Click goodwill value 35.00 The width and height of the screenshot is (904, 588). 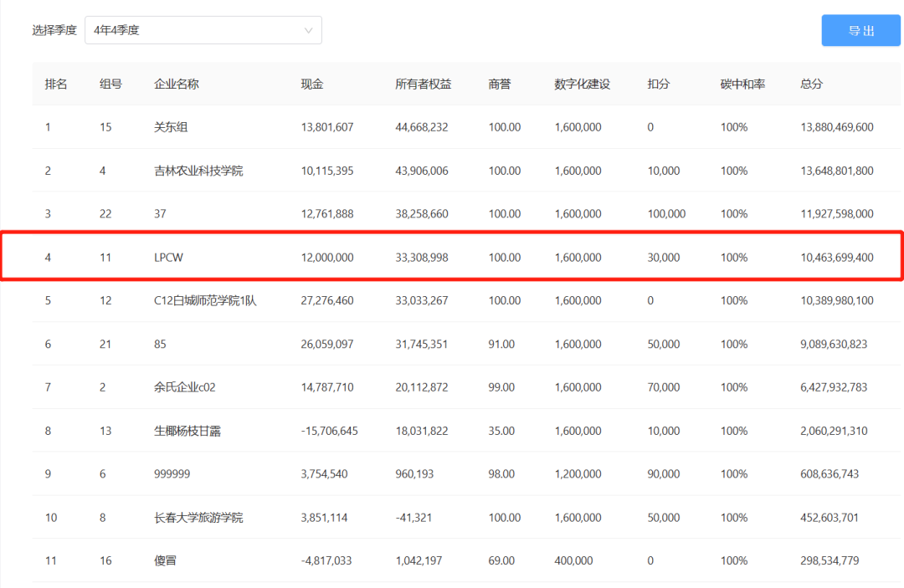point(501,431)
